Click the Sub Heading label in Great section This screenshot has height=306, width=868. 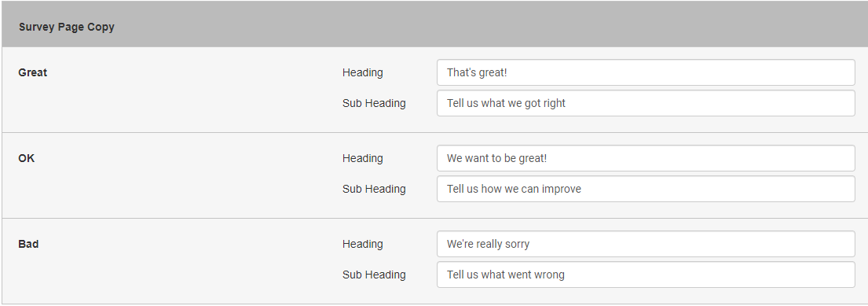click(x=374, y=103)
